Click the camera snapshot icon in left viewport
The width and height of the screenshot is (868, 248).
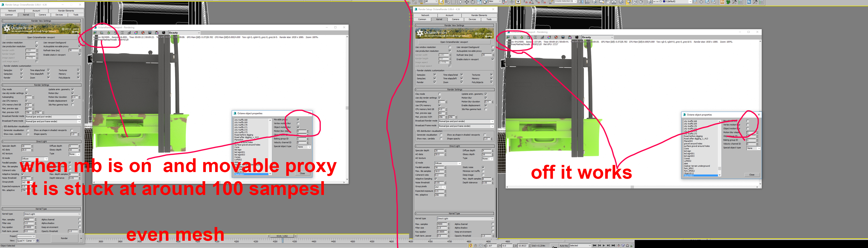coord(163,33)
